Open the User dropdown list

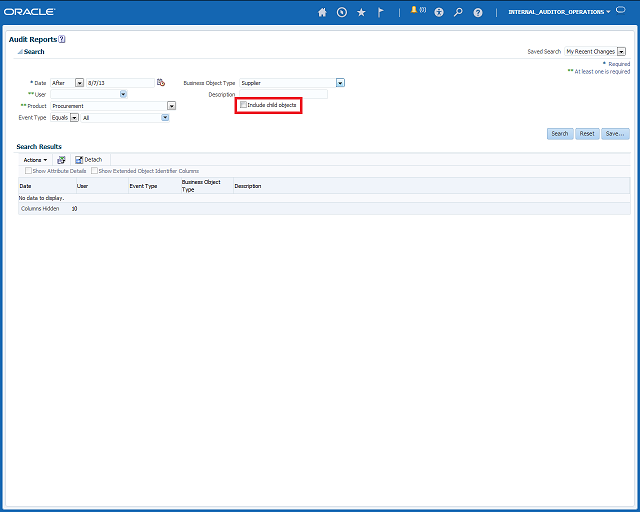[x=123, y=94]
